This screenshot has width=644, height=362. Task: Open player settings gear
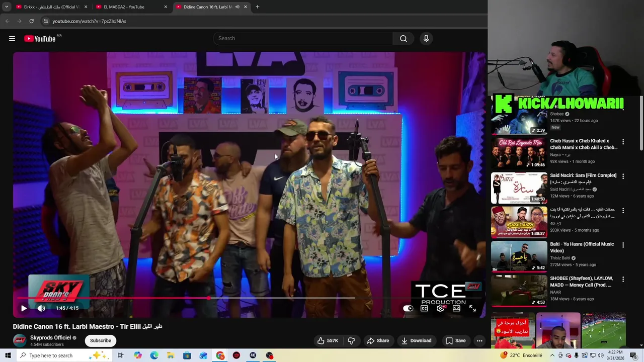(440, 309)
